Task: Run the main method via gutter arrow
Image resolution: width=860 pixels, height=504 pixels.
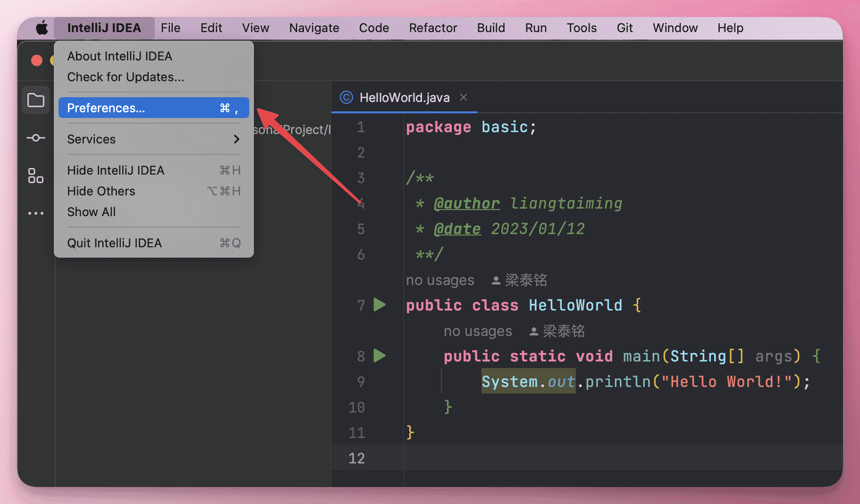Action: click(379, 355)
